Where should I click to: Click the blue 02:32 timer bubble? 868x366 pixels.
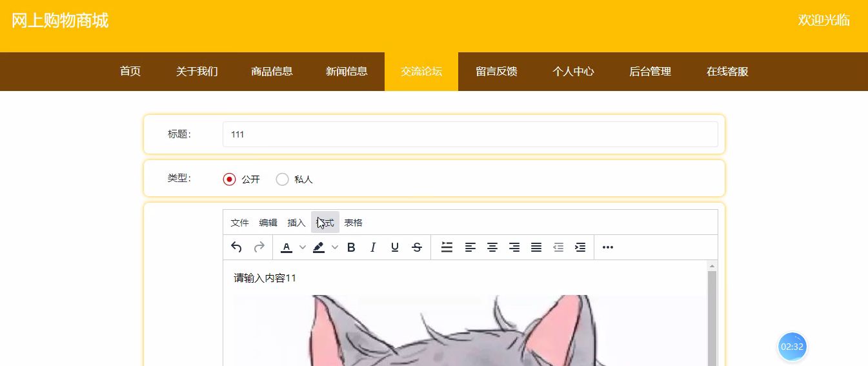tap(792, 347)
